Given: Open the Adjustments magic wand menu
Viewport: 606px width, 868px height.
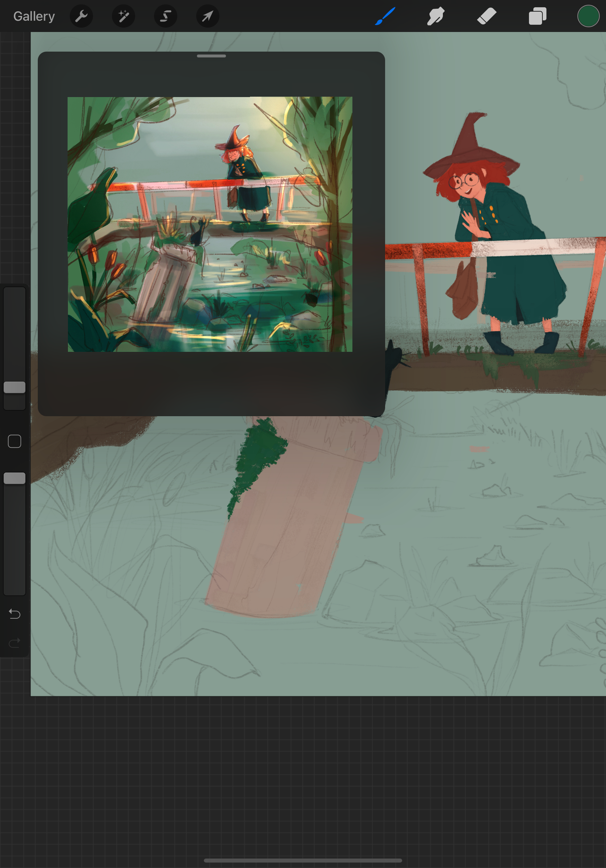Looking at the screenshot, I should (x=124, y=16).
